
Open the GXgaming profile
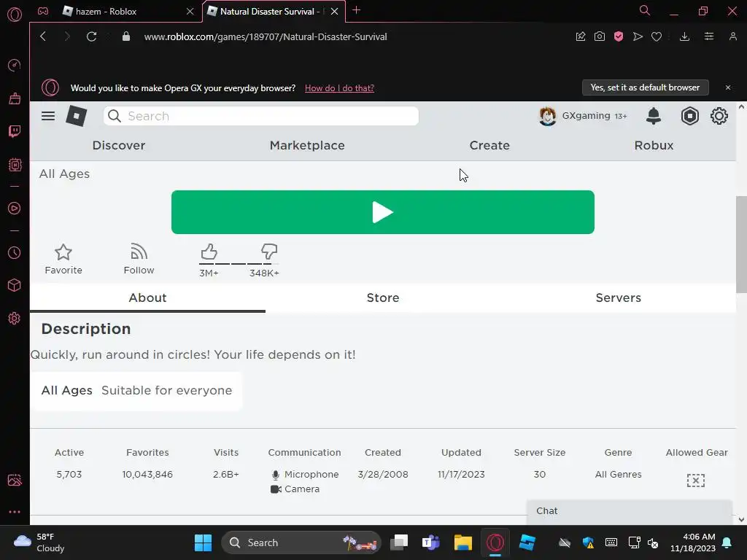tap(582, 116)
